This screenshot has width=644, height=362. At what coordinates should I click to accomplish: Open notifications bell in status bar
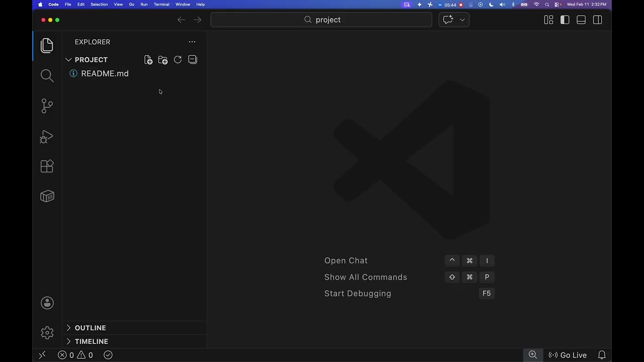tap(602, 355)
